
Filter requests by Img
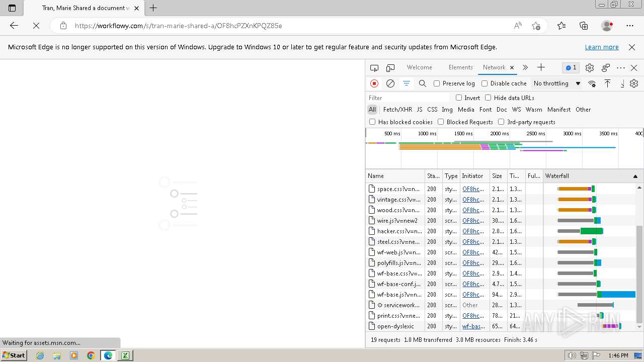447,110
